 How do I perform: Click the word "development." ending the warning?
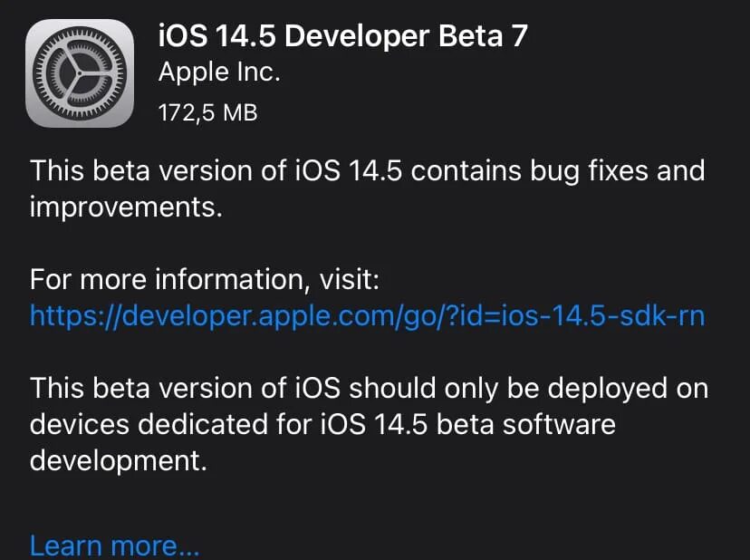(x=119, y=460)
